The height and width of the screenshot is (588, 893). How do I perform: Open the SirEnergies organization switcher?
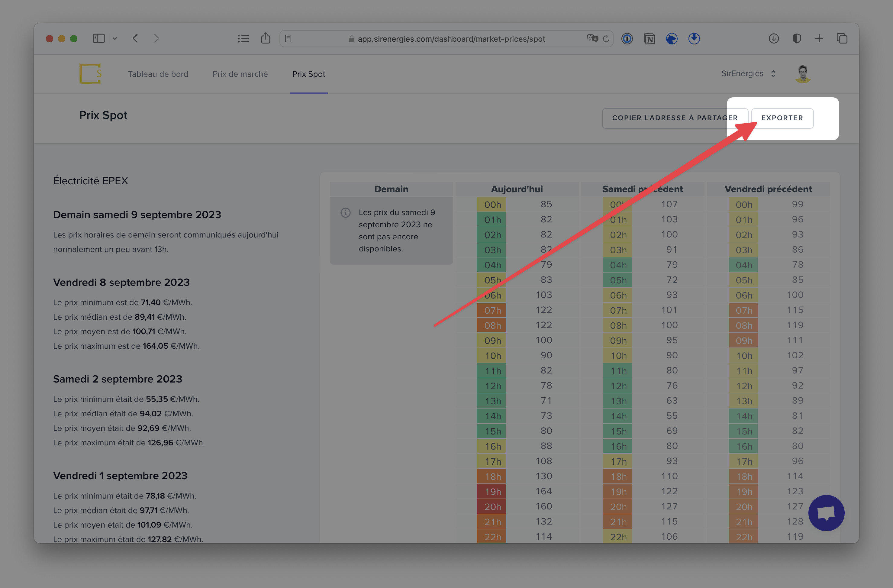[x=748, y=73]
